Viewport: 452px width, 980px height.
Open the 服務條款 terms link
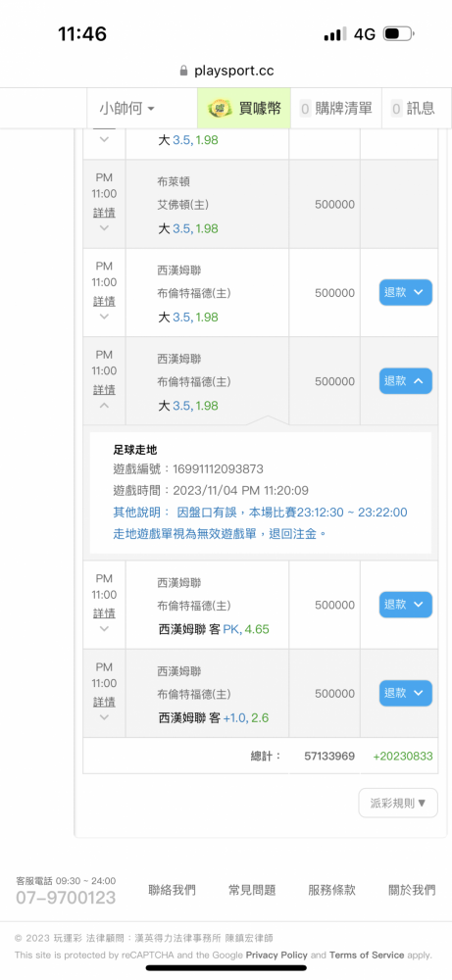pyautogui.click(x=332, y=890)
